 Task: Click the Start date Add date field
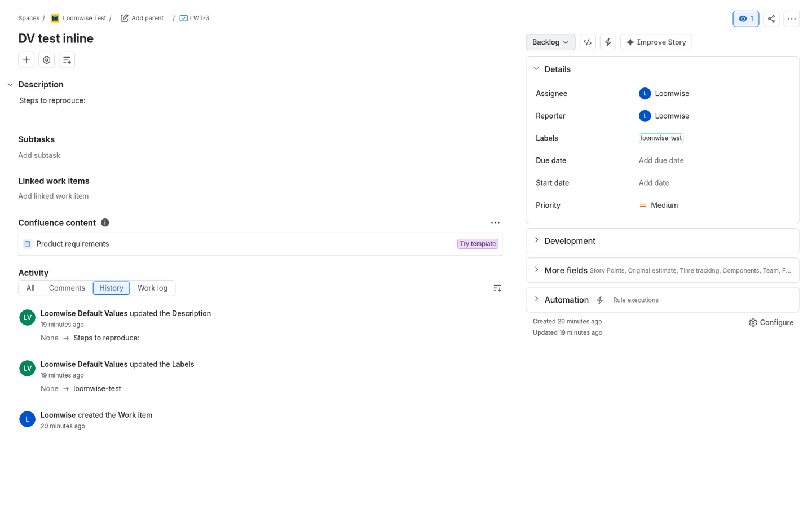coord(654,183)
